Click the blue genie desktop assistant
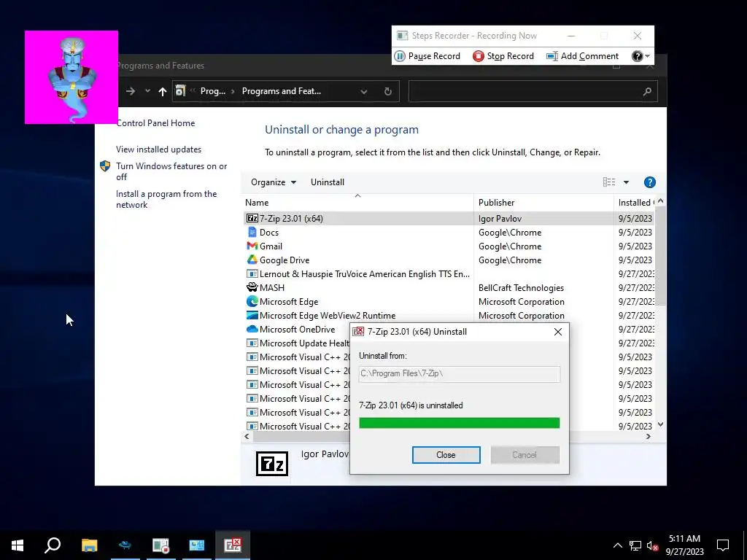 click(71, 79)
